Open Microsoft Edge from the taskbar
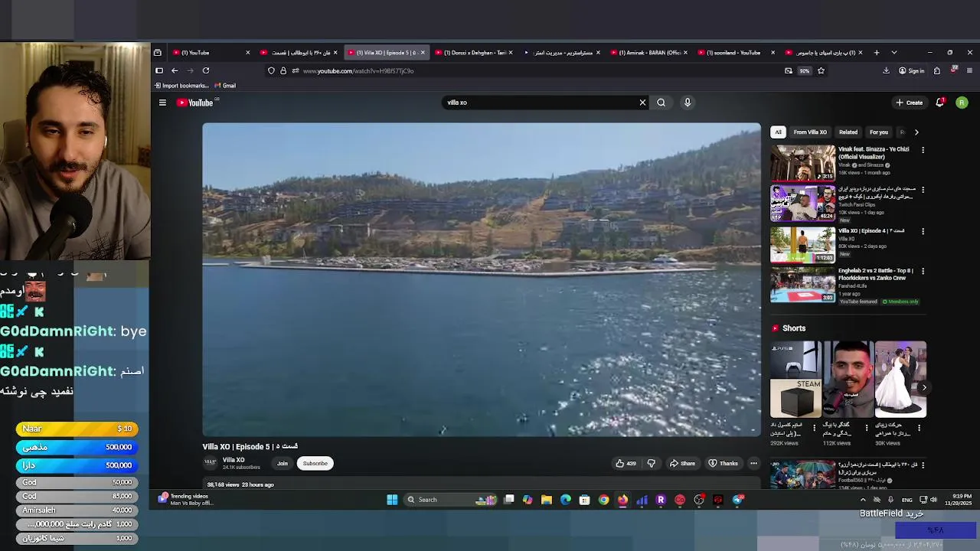 point(566,500)
